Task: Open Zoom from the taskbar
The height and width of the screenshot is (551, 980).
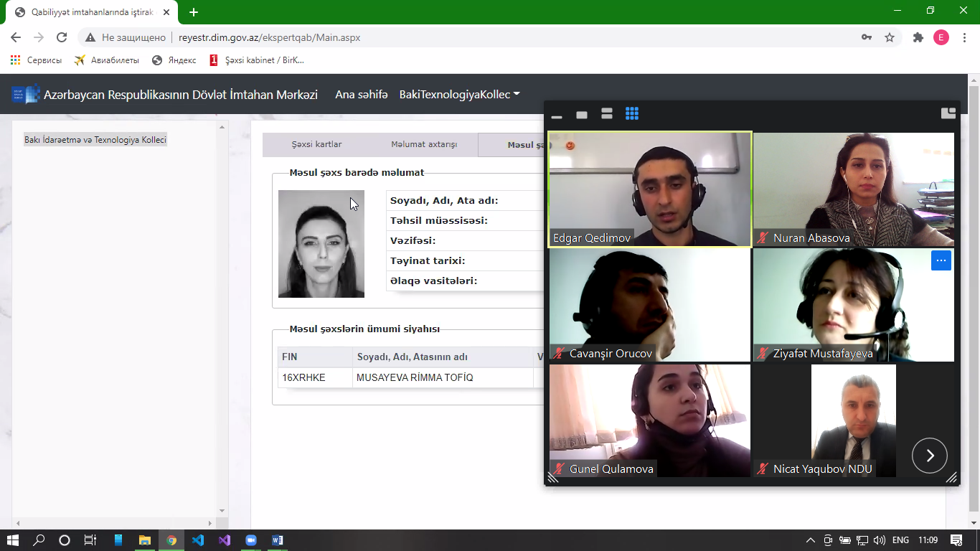Action: tap(251, 540)
